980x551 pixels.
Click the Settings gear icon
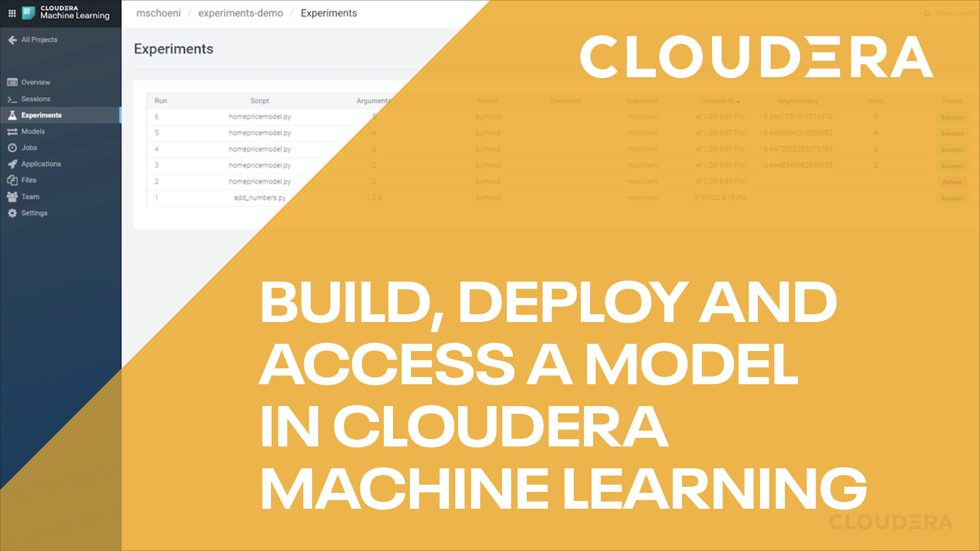12,213
